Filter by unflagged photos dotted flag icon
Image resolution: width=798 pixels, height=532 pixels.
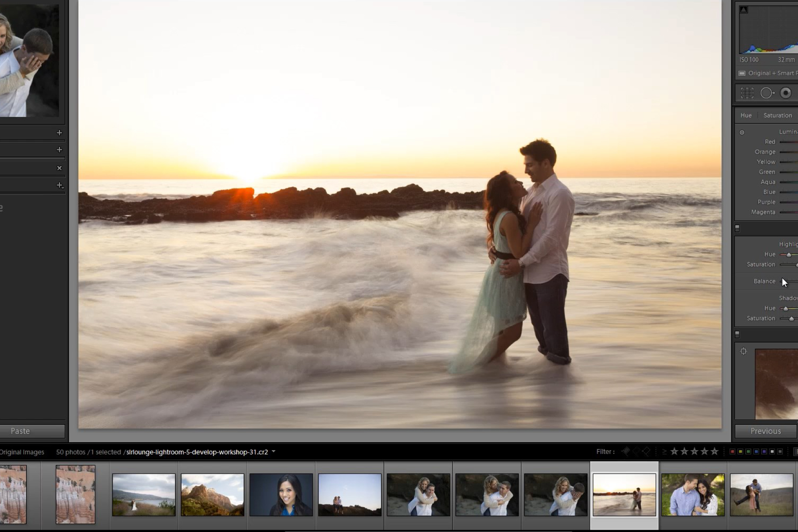(636, 451)
